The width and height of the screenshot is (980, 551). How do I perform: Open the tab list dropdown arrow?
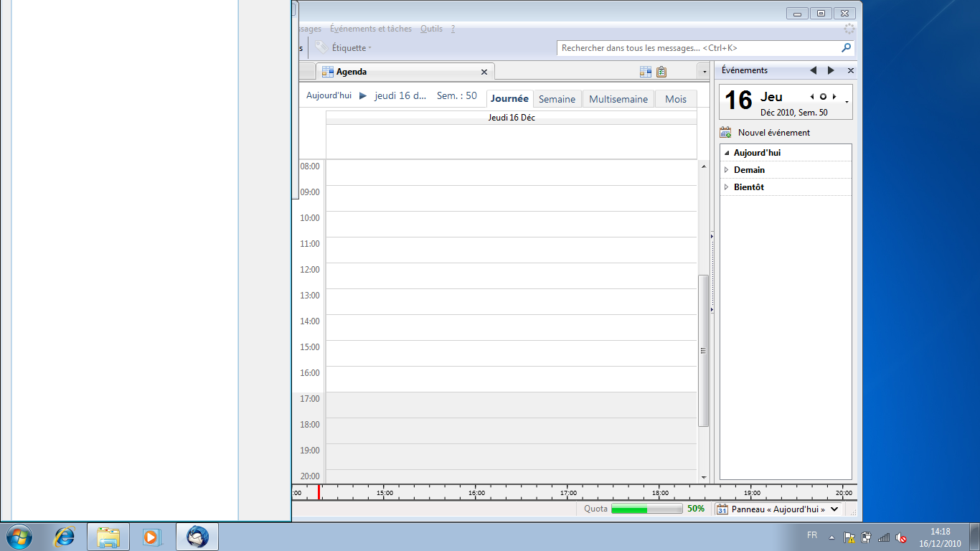705,72
